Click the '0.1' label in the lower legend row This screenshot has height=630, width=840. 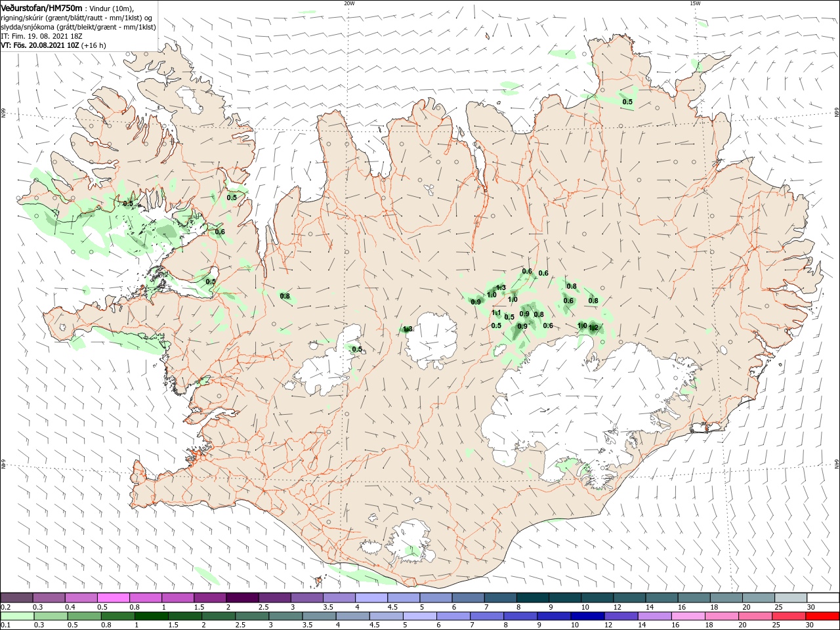5,625
